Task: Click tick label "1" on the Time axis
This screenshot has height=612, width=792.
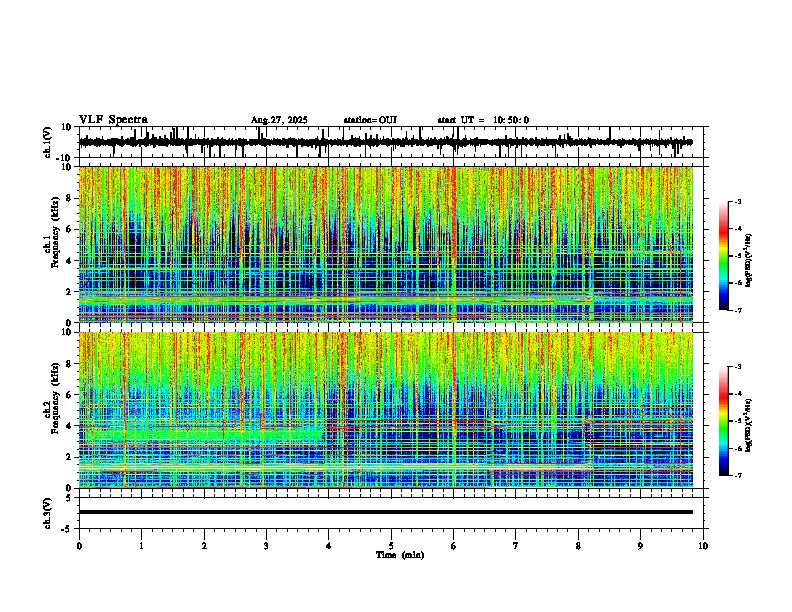Action: (x=141, y=546)
